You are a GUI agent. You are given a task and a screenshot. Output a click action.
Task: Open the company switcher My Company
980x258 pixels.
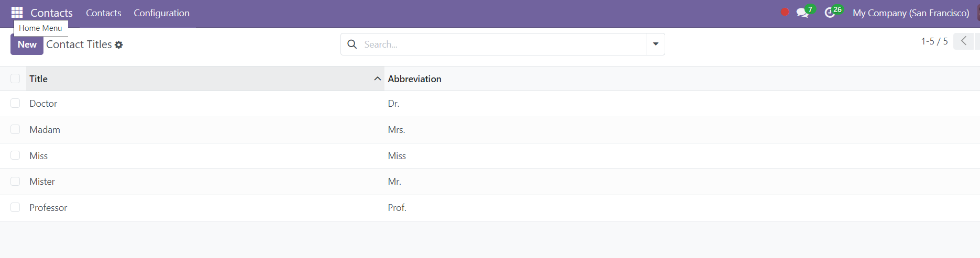click(911, 13)
